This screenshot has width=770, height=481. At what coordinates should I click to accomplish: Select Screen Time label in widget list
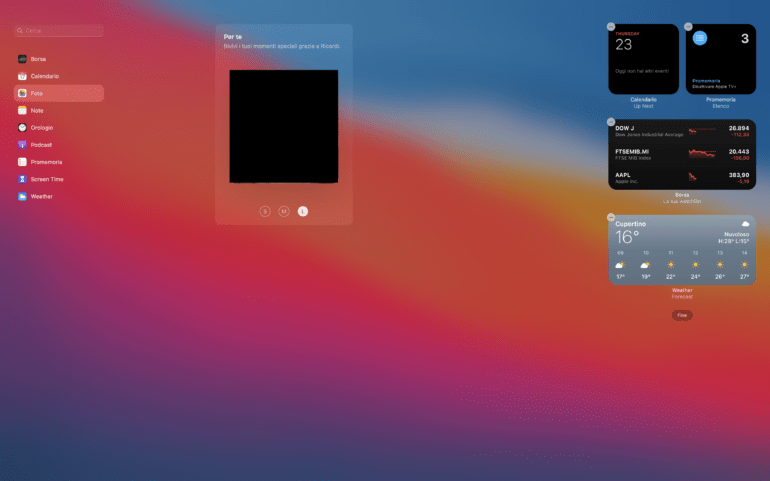click(x=47, y=179)
